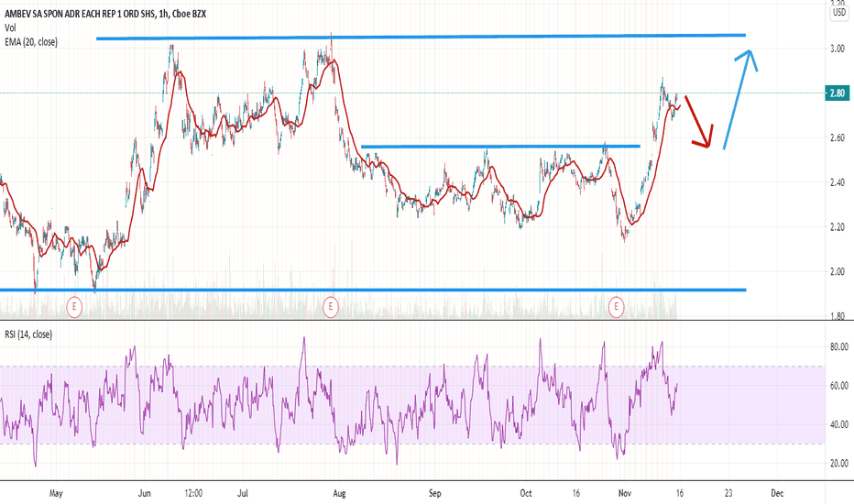This screenshot has width=854, height=504.
Task: Click the 40.00 RSI scale label
Action: pyautogui.click(x=838, y=424)
